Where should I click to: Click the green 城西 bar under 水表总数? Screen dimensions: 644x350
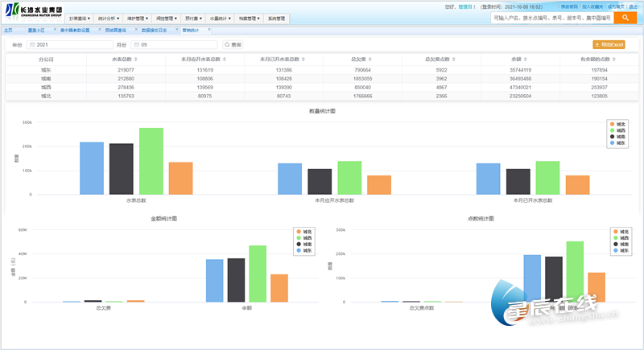click(151, 161)
